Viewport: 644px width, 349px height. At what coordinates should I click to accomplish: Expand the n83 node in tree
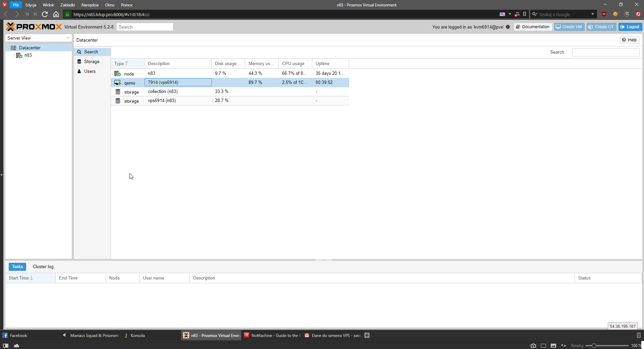click(x=14, y=55)
